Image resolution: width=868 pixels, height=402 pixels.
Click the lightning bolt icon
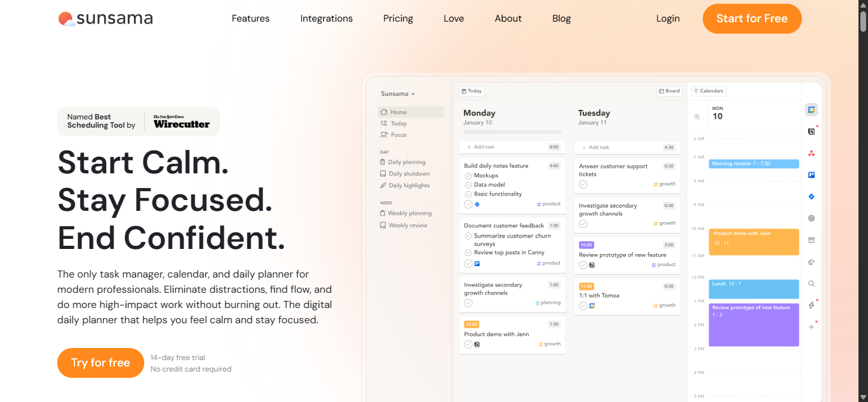point(811,305)
